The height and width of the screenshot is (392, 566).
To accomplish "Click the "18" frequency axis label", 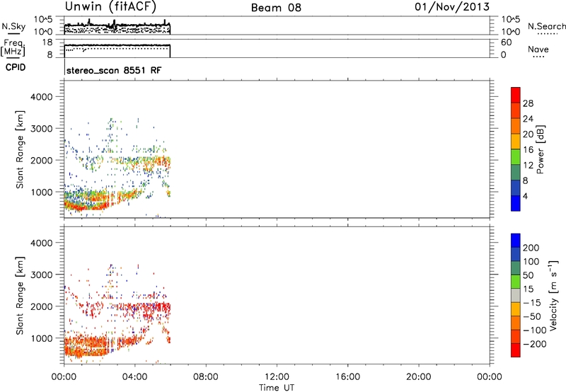I will (x=47, y=42).
